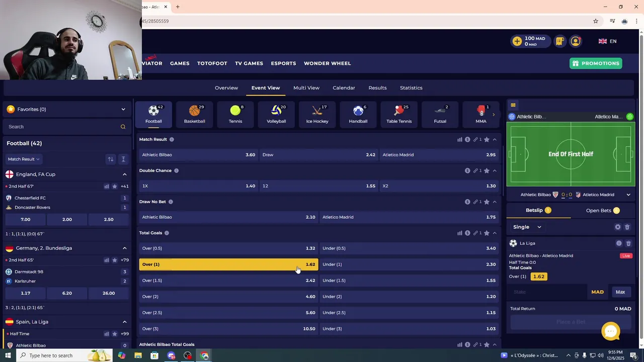Open the Single bet type dropdown
The width and height of the screenshot is (644, 362).
coord(527,227)
